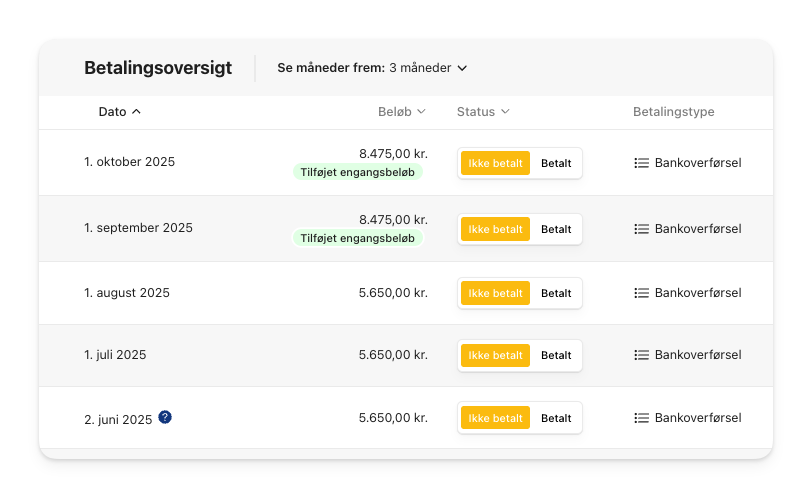Set 1. september 2025 to Ikke betalt

click(496, 229)
